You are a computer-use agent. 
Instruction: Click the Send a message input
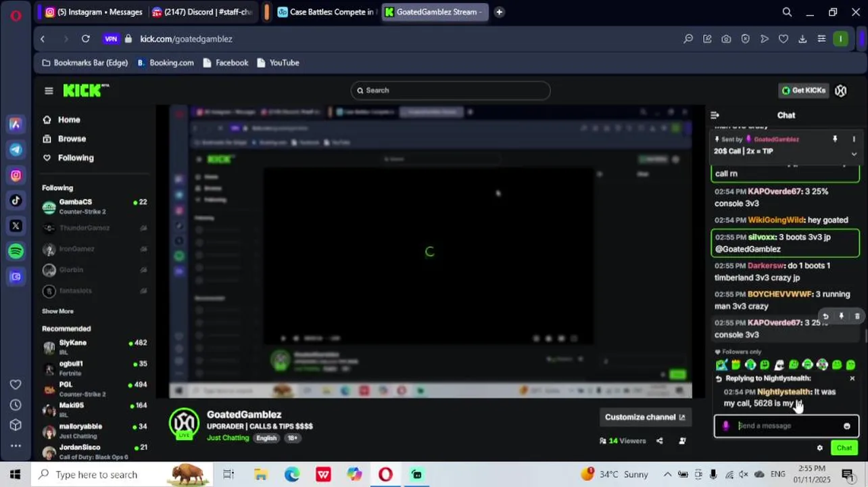pyautogui.click(x=786, y=425)
